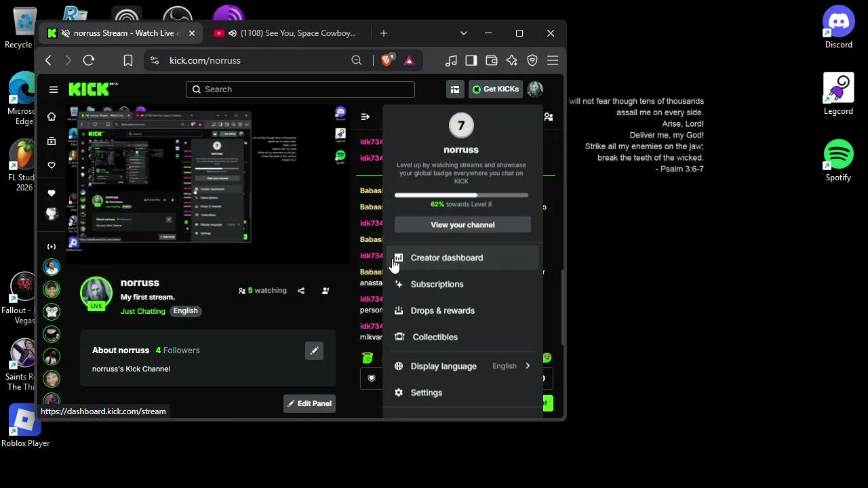Edit the About norruss section with the pencil icon

[314, 350]
